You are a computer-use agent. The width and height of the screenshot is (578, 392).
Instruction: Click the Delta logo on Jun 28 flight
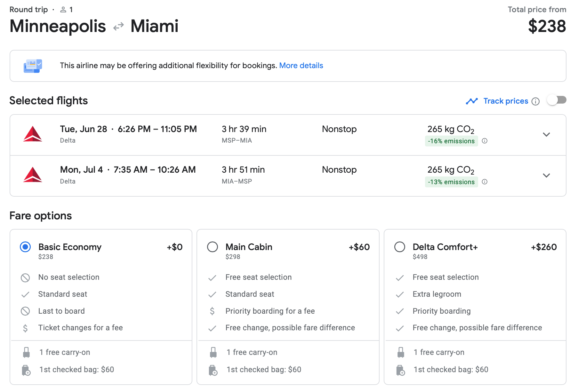click(33, 134)
